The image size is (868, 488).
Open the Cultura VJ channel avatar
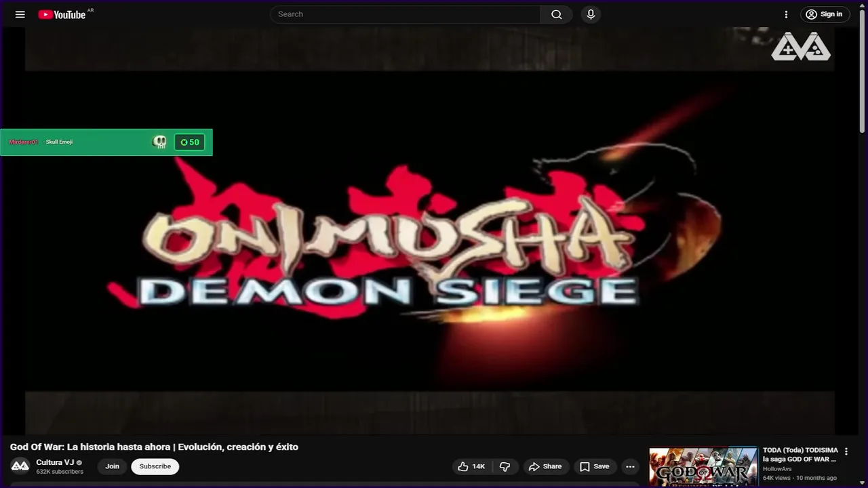coord(20,466)
